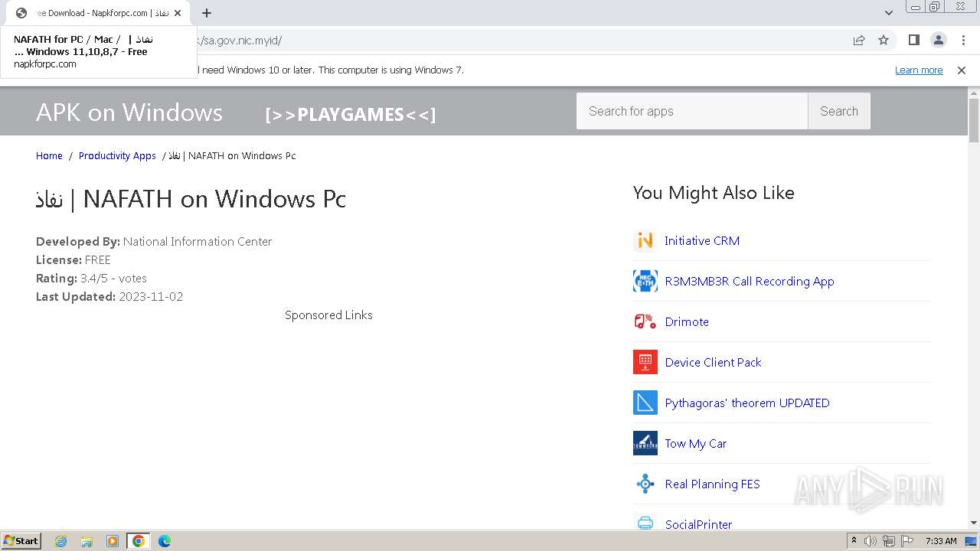Image resolution: width=980 pixels, height=551 pixels.
Task: Open the Learn more link
Action: point(919,70)
